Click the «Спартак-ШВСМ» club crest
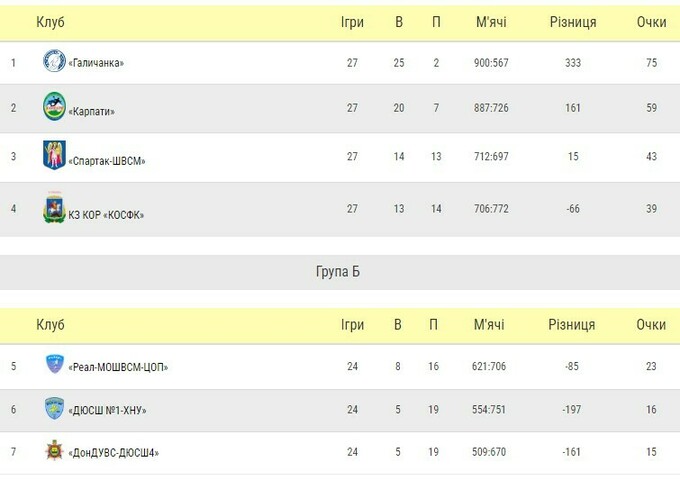Viewport: 680px width, 480px height. 54,156
